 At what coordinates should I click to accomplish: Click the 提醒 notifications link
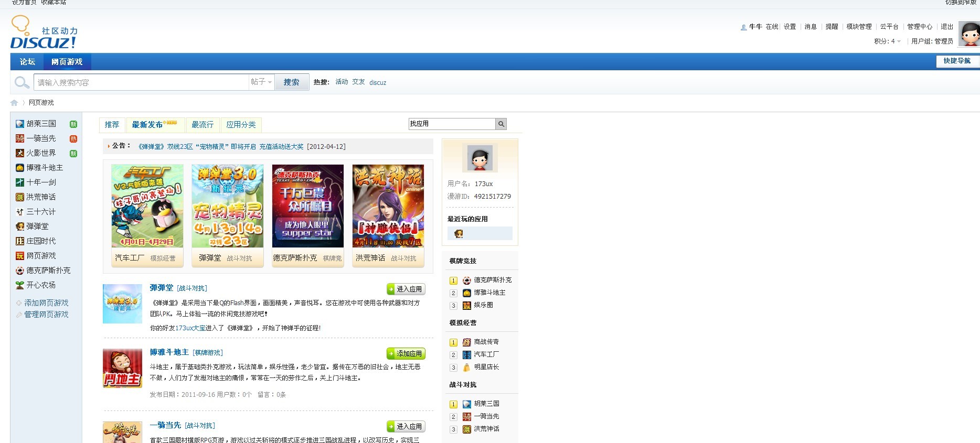(x=832, y=27)
